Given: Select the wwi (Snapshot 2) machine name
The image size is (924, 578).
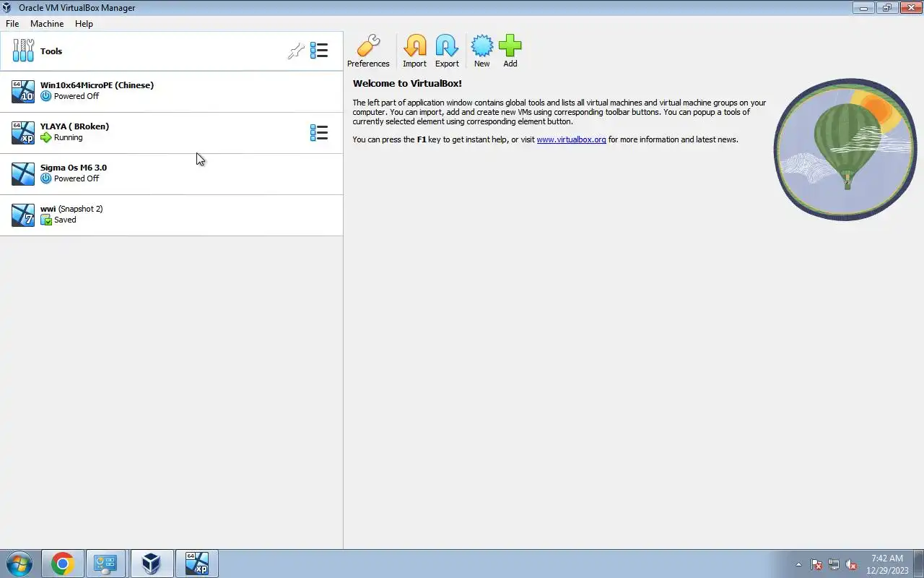Looking at the screenshot, I should tap(71, 209).
